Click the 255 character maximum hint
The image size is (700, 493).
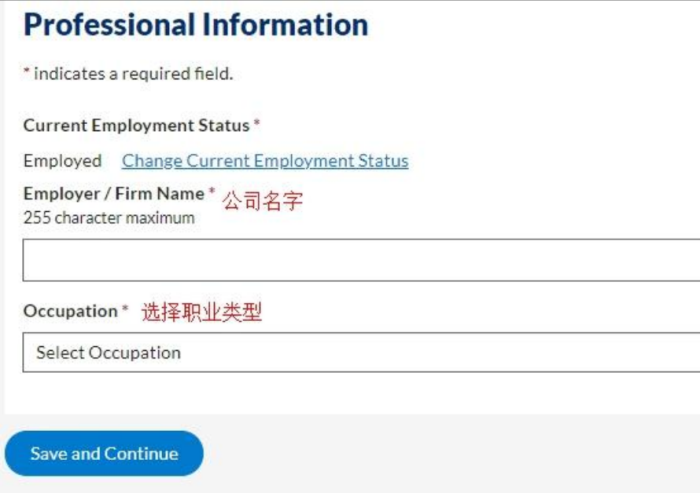click(x=108, y=218)
